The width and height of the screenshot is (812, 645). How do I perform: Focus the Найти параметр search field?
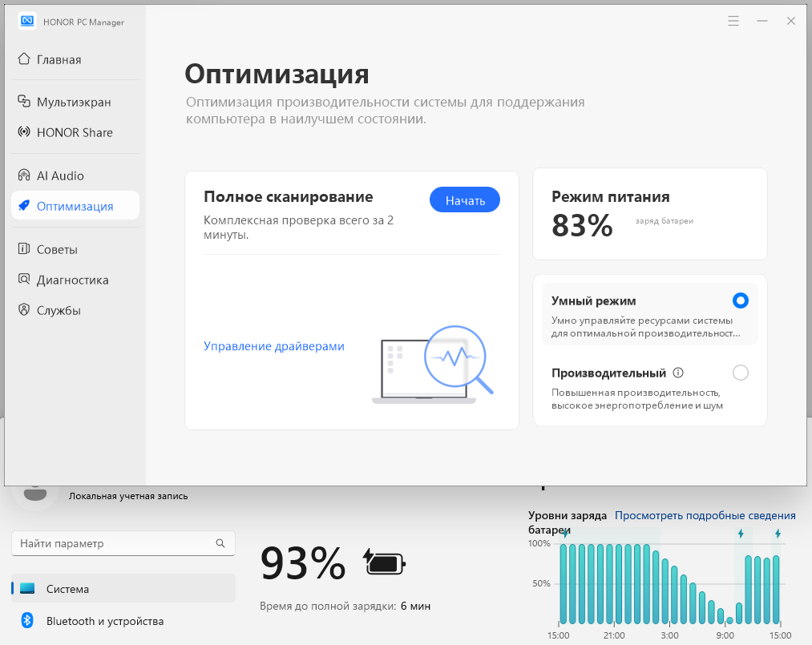coord(123,543)
